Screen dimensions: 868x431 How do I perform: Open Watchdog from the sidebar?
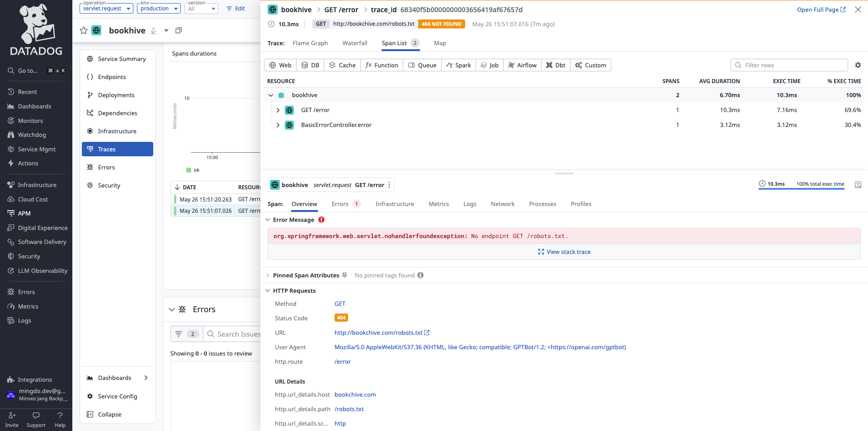pos(32,135)
